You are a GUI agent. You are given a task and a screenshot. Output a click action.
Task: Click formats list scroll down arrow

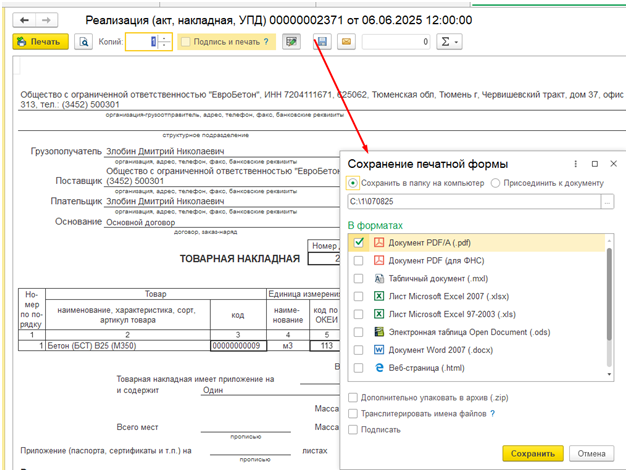click(x=609, y=374)
